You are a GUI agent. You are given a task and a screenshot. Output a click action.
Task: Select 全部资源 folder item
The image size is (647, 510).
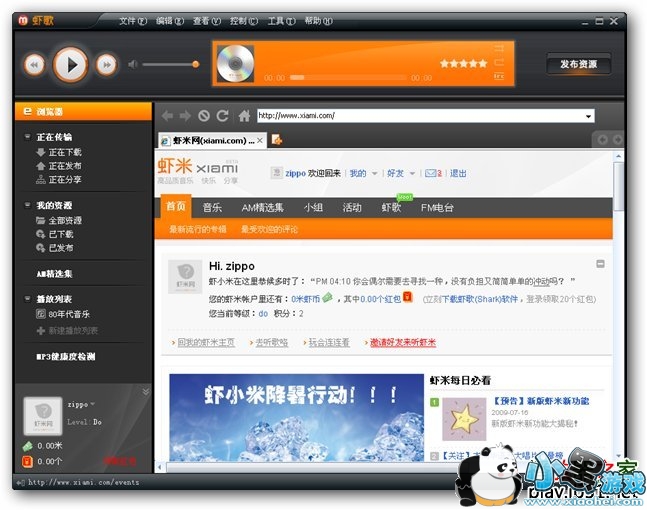click(59, 220)
